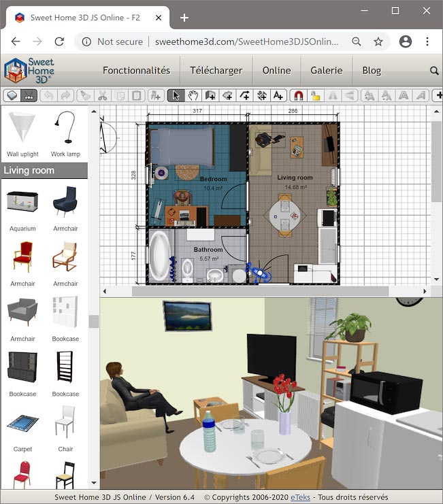Click the website search magnifier icon
This screenshot has height=504, width=443.
tap(434, 71)
